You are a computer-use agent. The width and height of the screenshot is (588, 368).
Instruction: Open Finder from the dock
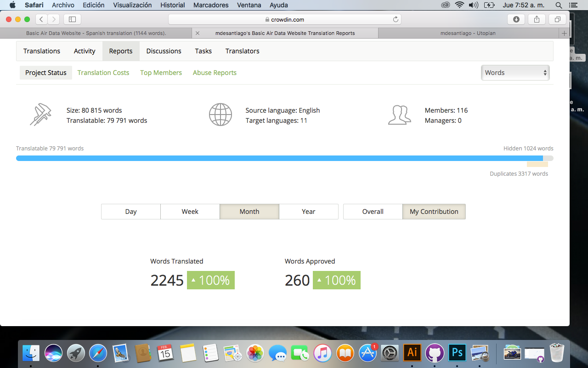[x=32, y=353]
